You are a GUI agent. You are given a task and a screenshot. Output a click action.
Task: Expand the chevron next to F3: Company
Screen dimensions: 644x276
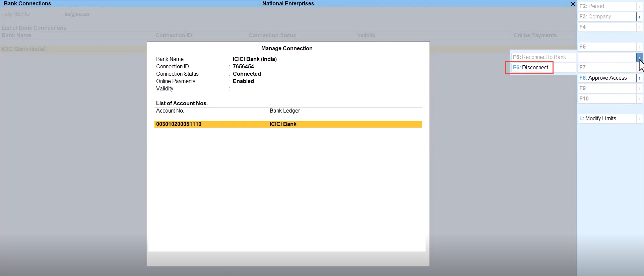pos(639,17)
